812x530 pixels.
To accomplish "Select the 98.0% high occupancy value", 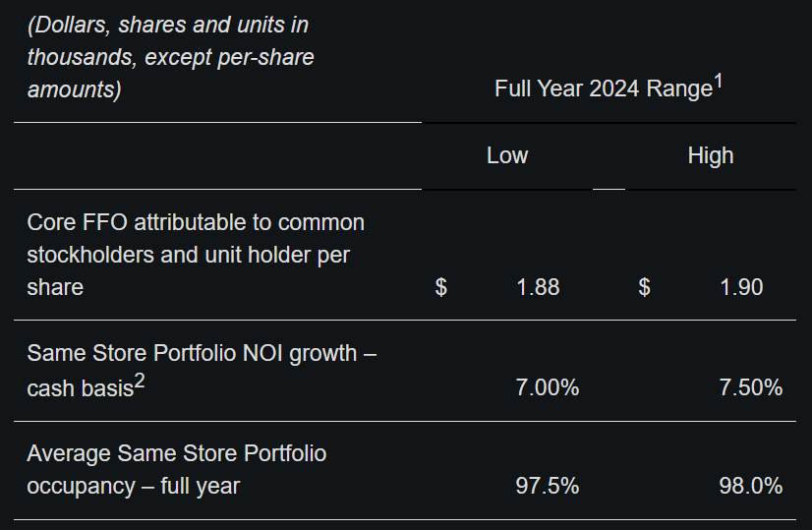I will pyautogui.click(x=751, y=486).
